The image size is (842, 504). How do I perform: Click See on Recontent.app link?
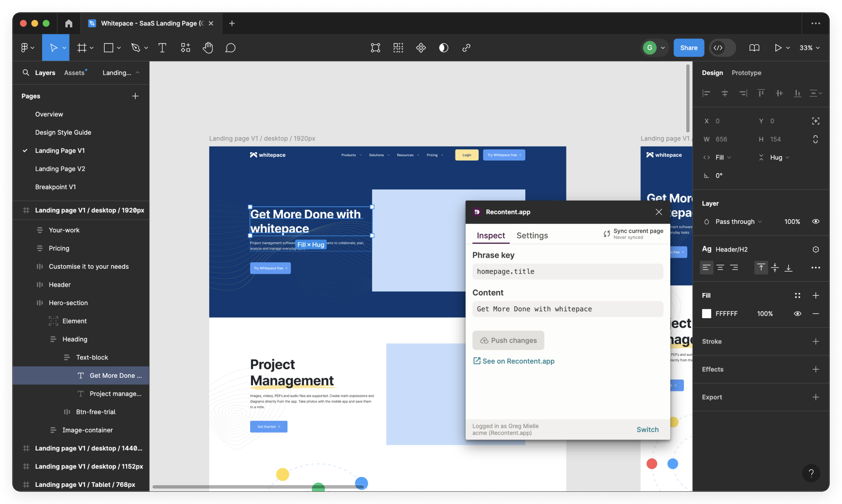coord(513,361)
